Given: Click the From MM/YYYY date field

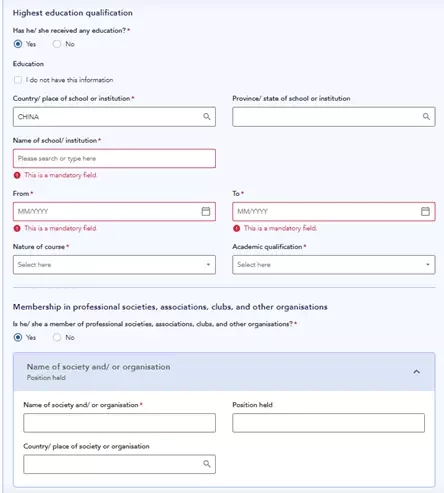Looking at the screenshot, I should (114, 211).
